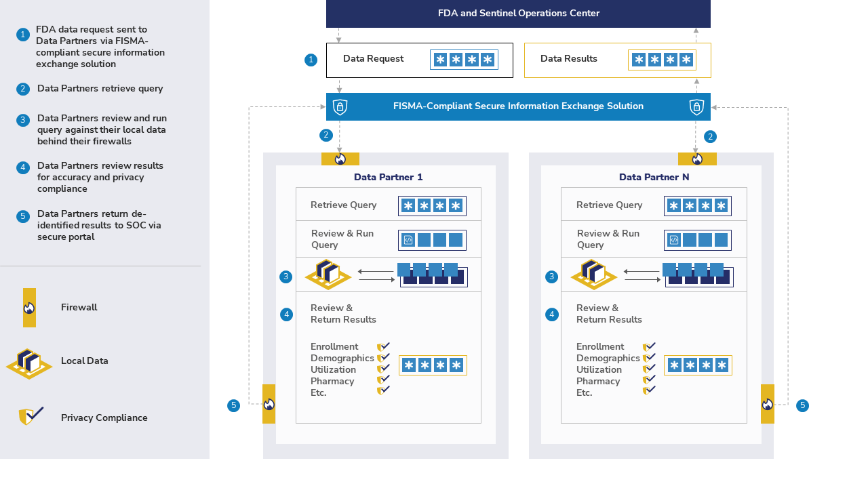Click the Firewall label in the legend

tap(79, 308)
